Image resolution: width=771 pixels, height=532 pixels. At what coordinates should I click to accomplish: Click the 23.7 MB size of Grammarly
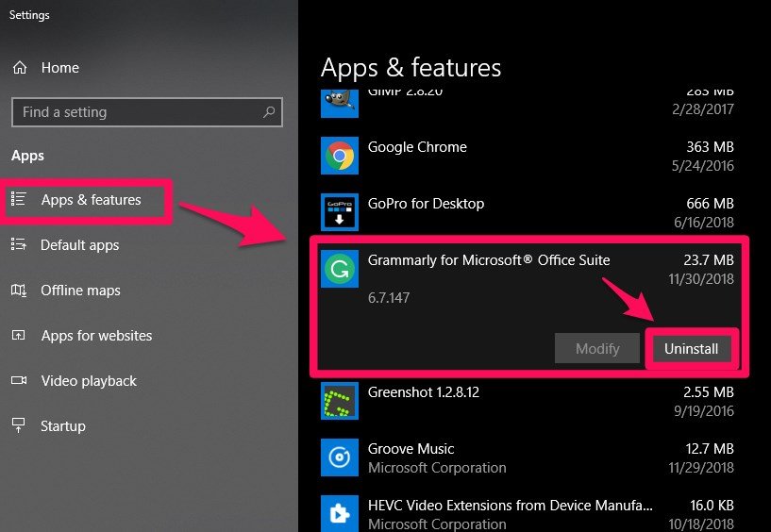point(708,260)
